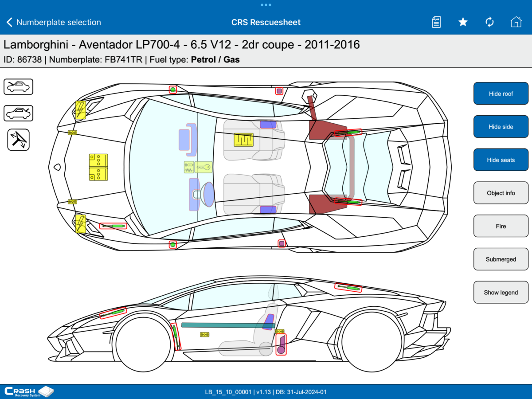Tap lower green circle on bottom edge

pos(173,244)
